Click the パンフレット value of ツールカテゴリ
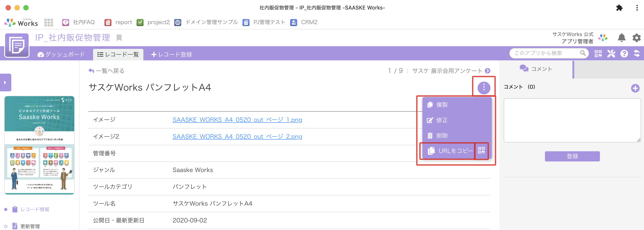This screenshot has width=644, height=230. point(190,187)
